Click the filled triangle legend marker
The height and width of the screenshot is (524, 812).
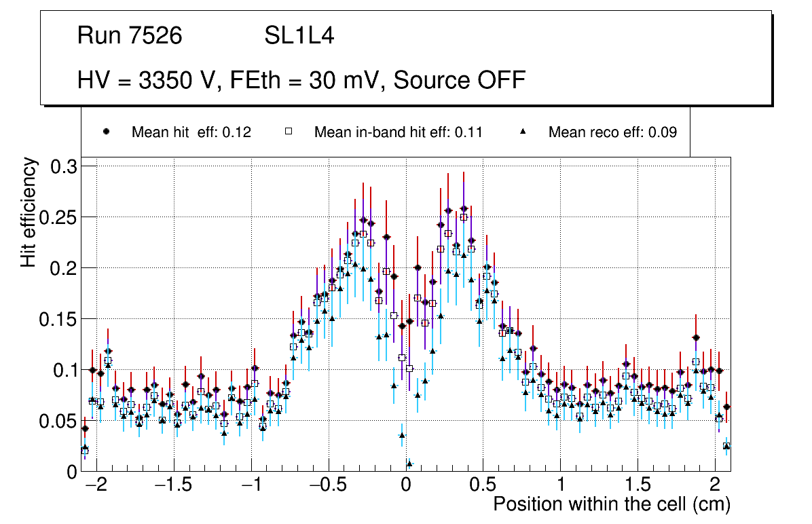(523, 132)
